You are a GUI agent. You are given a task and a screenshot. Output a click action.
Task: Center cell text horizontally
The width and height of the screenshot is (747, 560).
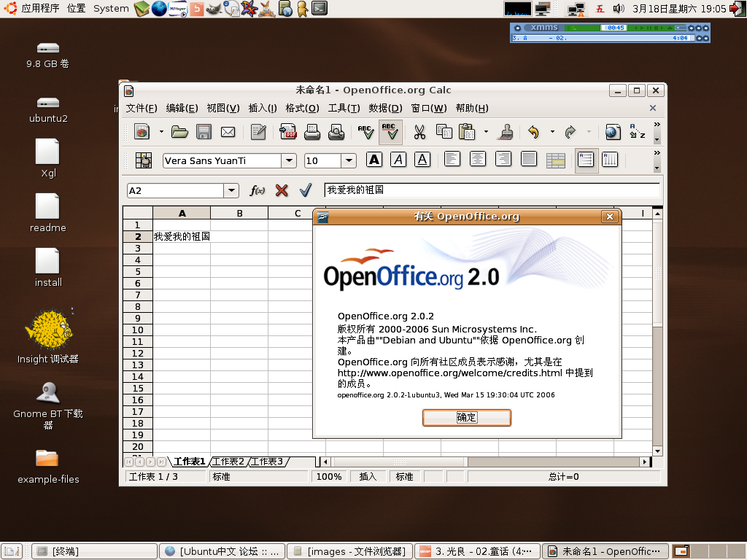(x=478, y=160)
